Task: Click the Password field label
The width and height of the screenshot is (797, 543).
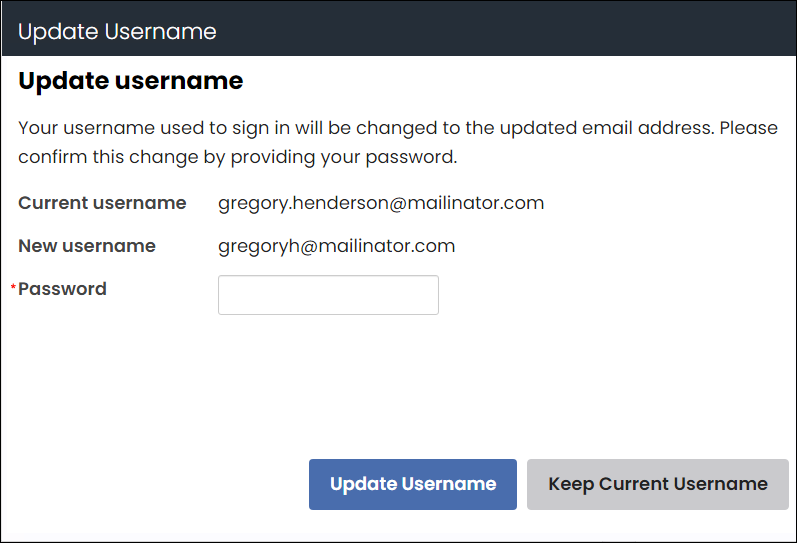Action: [62, 289]
